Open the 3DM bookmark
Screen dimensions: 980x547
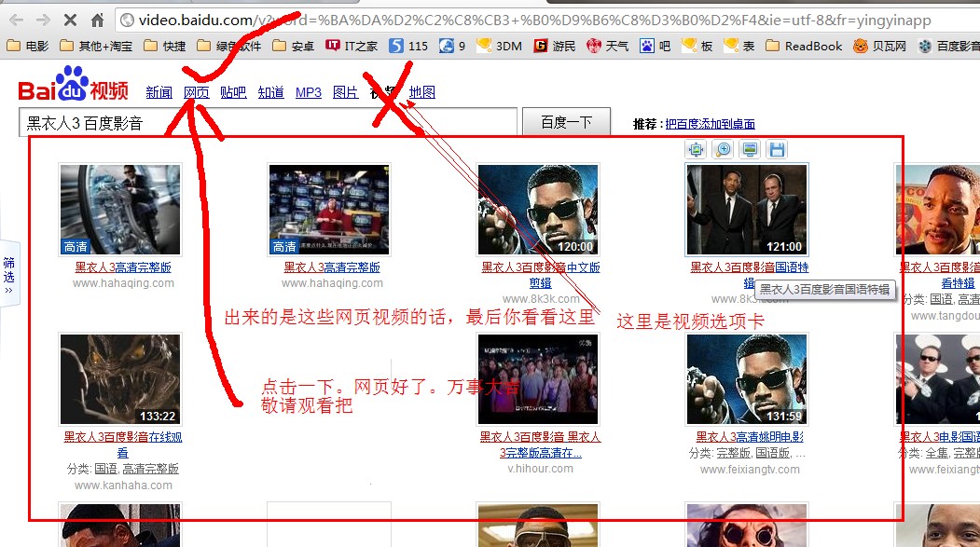point(500,46)
